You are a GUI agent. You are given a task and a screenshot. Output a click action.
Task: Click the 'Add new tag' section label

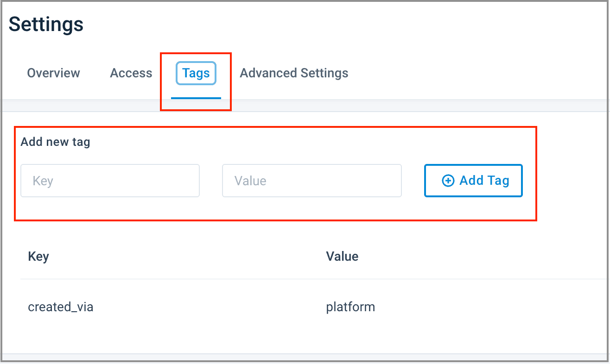(x=55, y=142)
